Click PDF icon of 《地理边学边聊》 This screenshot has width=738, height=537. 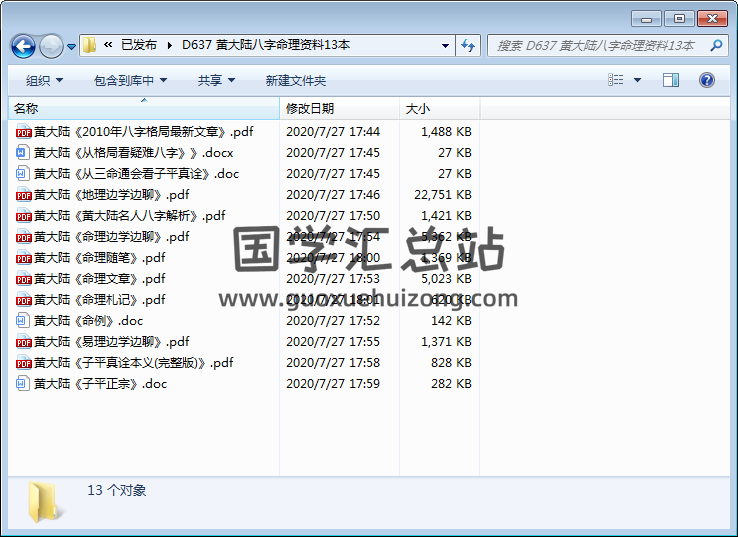click(24, 195)
